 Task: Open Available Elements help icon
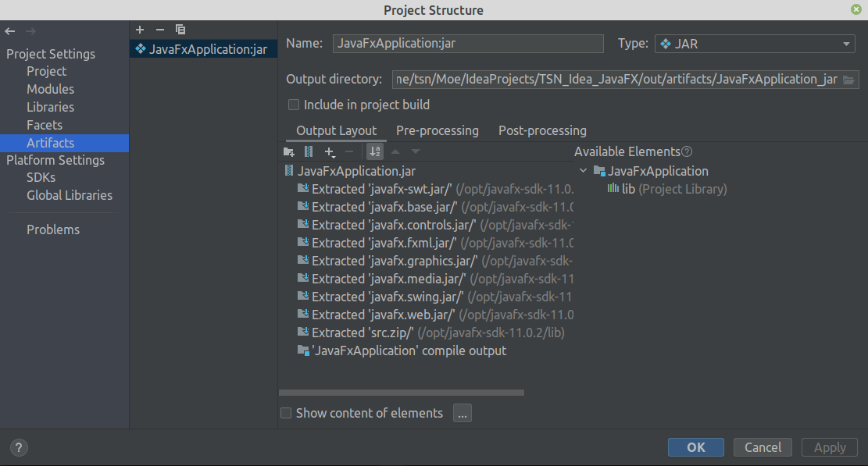point(687,151)
